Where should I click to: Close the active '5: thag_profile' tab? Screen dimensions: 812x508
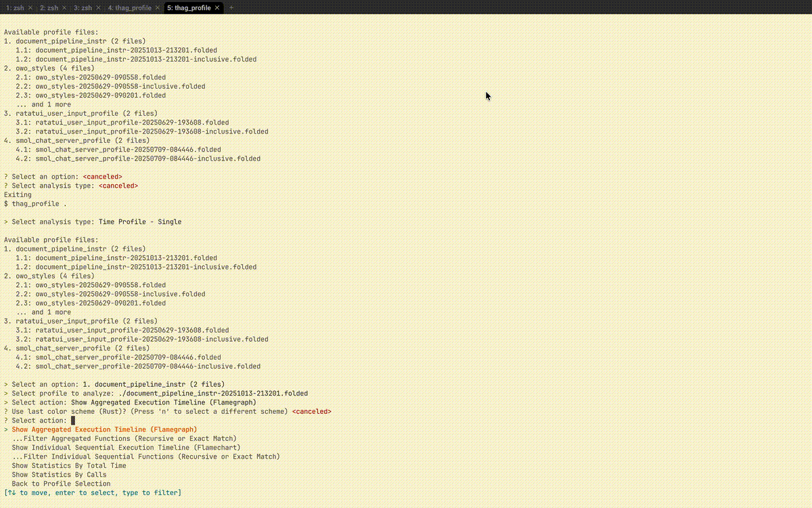pyautogui.click(x=217, y=7)
